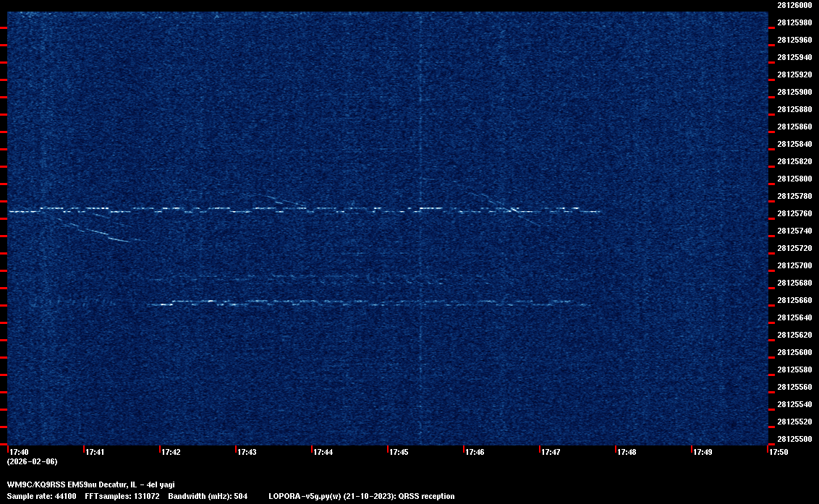This screenshot has height=504, width=819.
Task: Click the 17:40 time axis label
Action: [x=19, y=452]
